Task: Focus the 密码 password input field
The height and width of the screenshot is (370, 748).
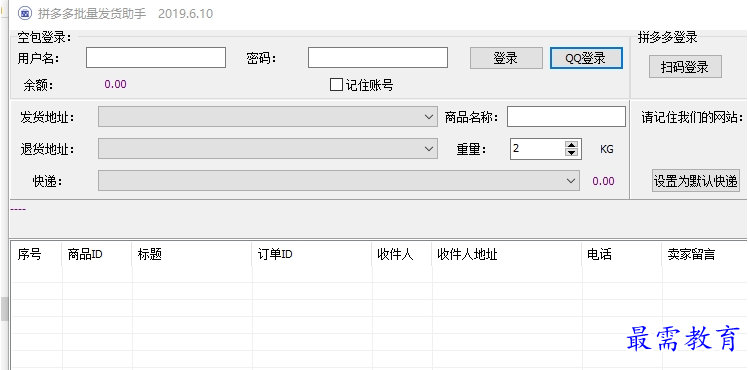Action: pyautogui.click(x=378, y=58)
